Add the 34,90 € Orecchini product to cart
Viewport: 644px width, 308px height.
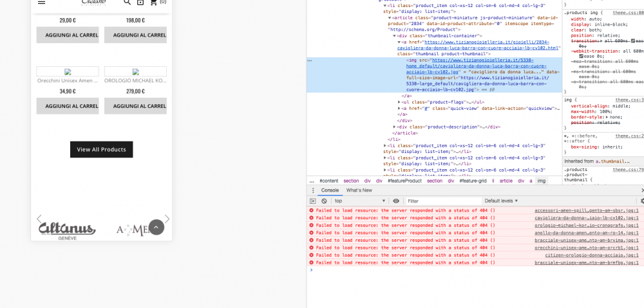(68, 106)
